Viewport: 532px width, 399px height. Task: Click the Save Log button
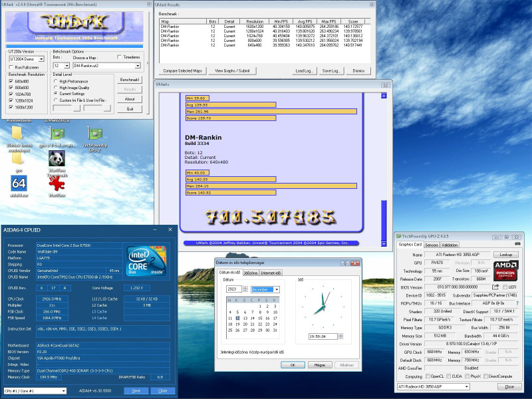point(331,70)
